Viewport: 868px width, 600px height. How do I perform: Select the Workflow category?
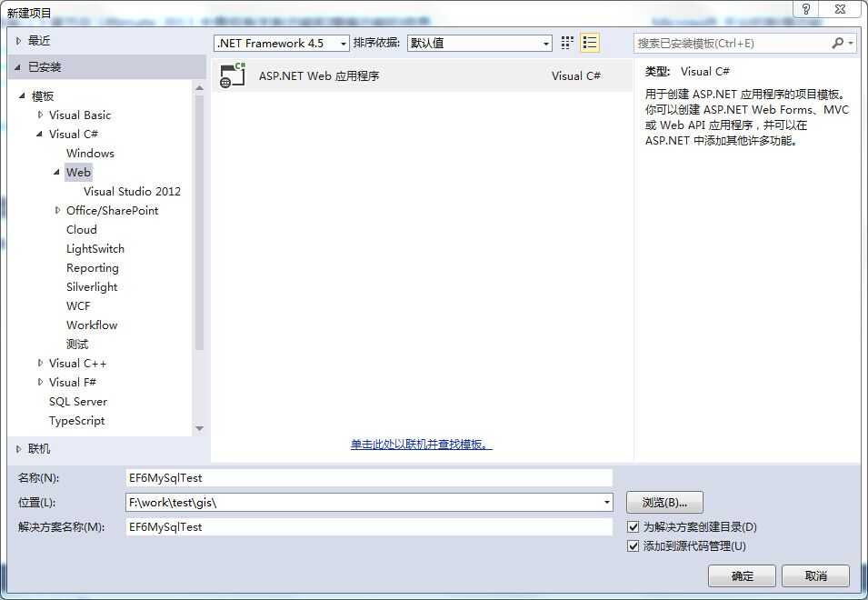coord(92,325)
